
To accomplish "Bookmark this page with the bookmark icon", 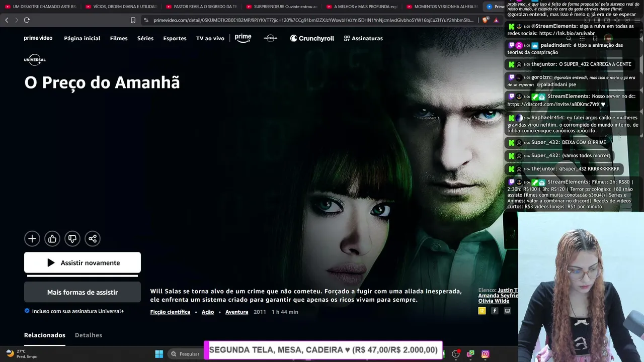I will [x=133, y=20].
